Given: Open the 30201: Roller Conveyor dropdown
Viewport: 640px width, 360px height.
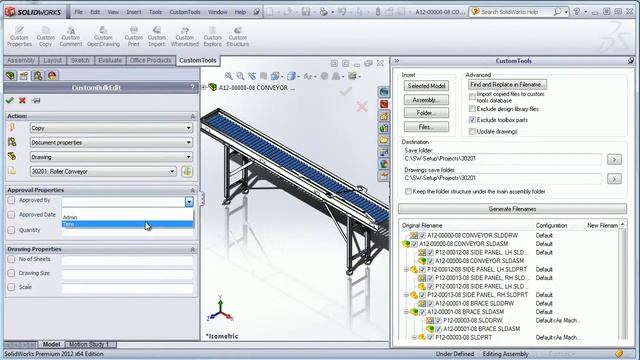Looking at the screenshot, I should coord(103,171).
